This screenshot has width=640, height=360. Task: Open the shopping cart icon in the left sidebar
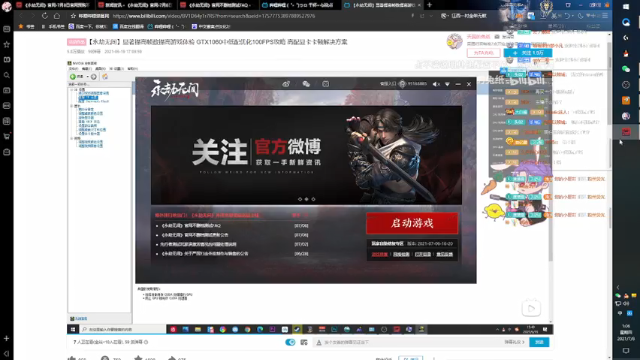tap(7, 136)
